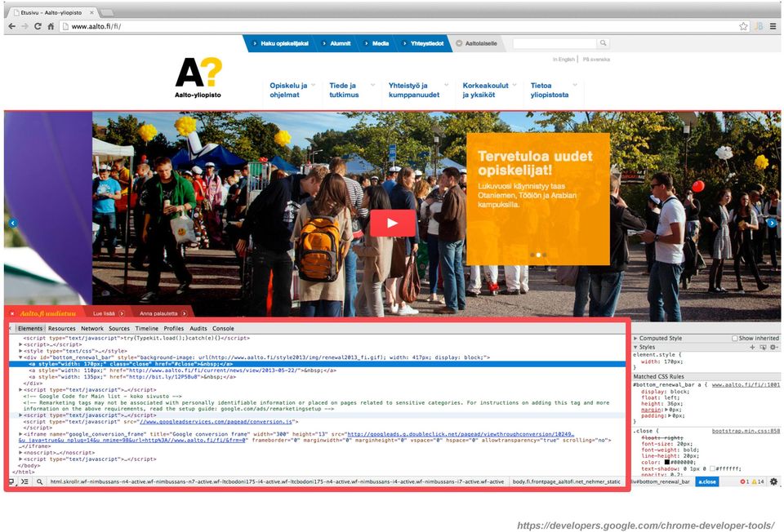Close the Etusivu browser tab

coord(92,12)
